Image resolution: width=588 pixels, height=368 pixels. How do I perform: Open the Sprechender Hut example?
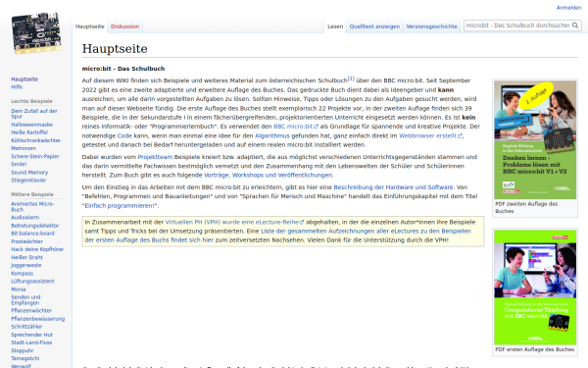pos(31,335)
